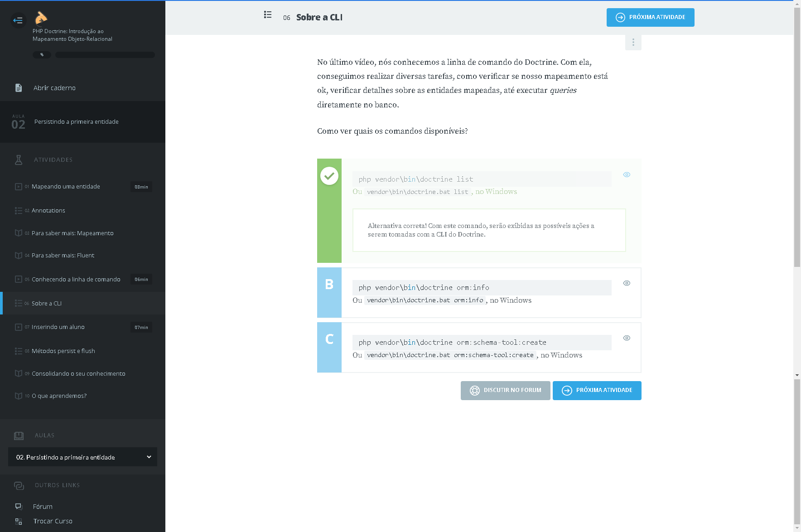Click the Fórum chat icon
Image resolution: width=801 pixels, height=532 pixels.
pos(19,507)
